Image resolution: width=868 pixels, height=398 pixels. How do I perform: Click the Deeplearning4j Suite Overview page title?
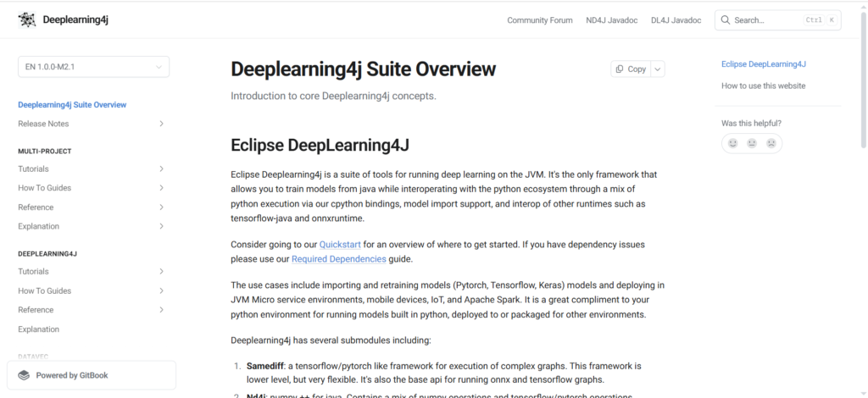pyautogui.click(x=363, y=69)
